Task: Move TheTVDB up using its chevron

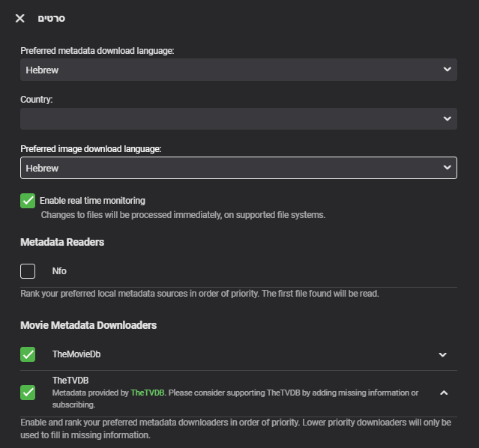Action: pyautogui.click(x=443, y=393)
